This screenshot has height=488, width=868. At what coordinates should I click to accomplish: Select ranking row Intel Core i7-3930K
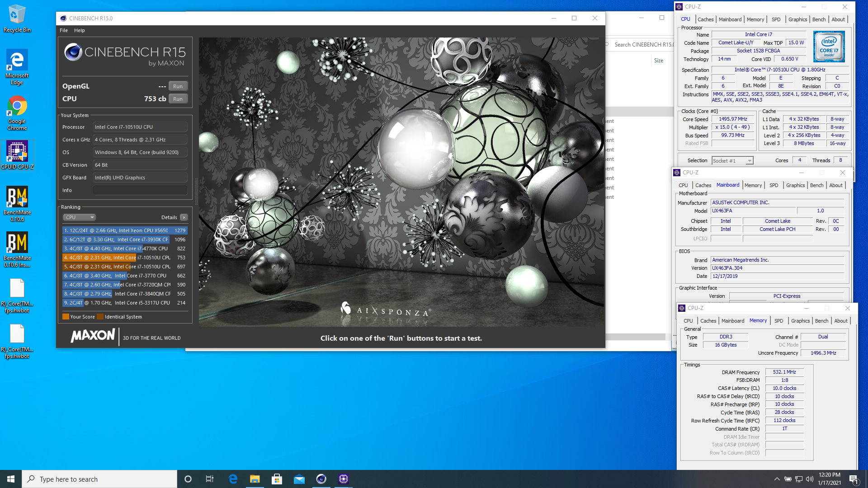(125, 239)
